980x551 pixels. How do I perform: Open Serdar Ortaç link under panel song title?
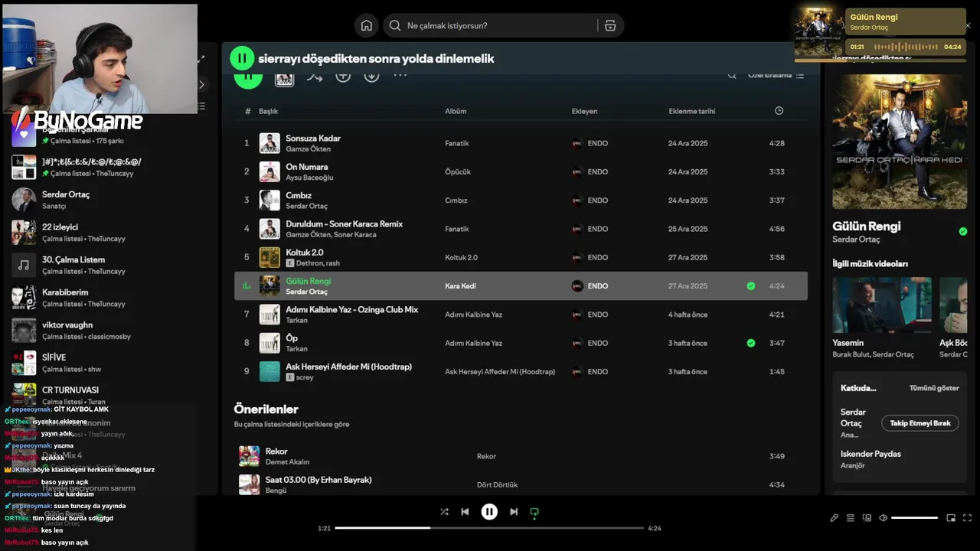(x=856, y=240)
